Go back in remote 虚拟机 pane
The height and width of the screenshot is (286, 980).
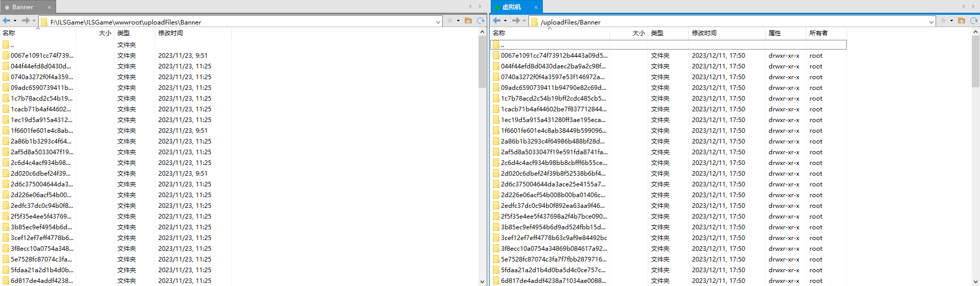pos(497,21)
